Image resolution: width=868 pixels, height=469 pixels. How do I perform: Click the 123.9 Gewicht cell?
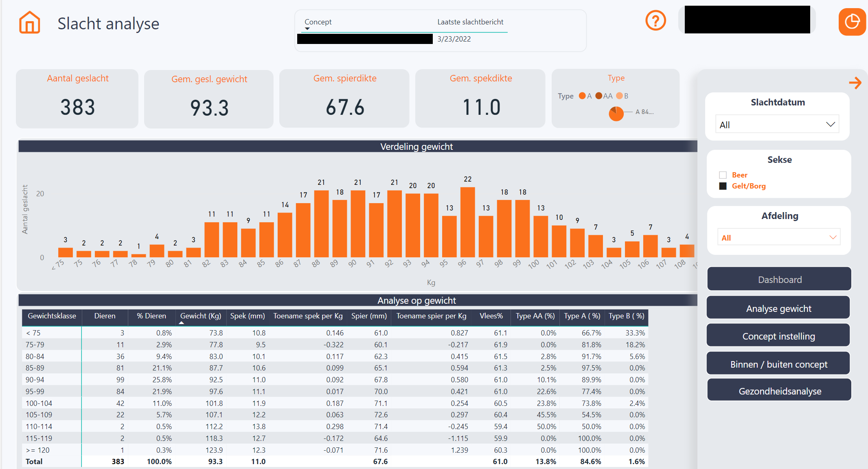click(214, 450)
